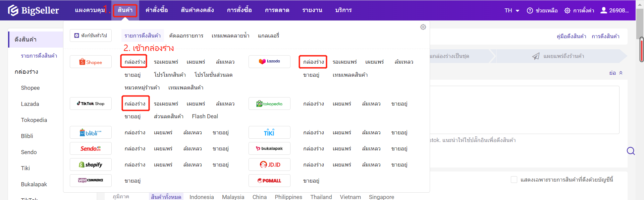Open Shopee กล่องร่าง drafts
Viewport: 644px width, 200px height.
135,62
